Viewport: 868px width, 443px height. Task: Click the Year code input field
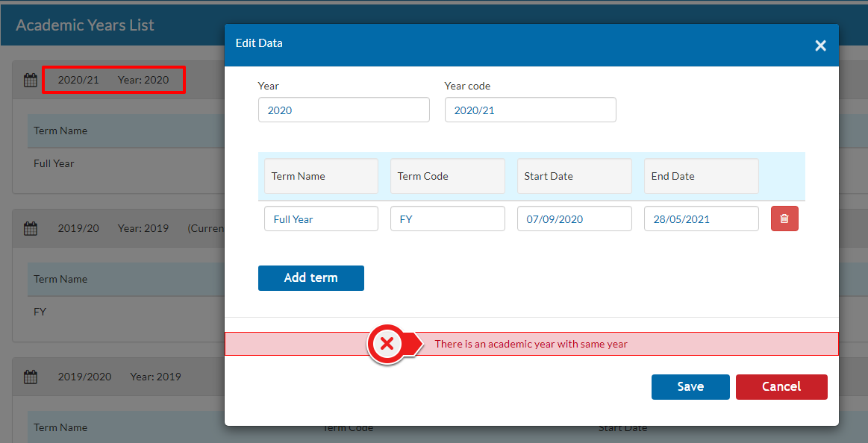pos(530,110)
